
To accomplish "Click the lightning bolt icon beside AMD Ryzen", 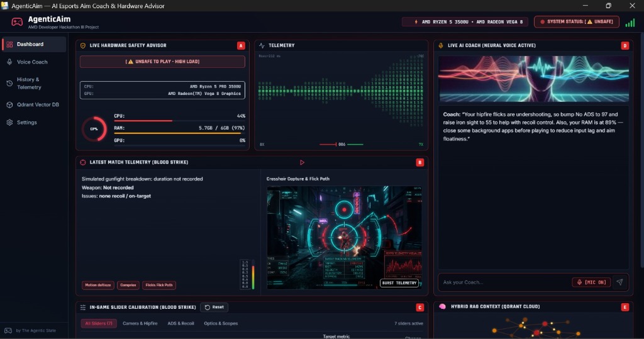I will pyautogui.click(x=416, y=22).
